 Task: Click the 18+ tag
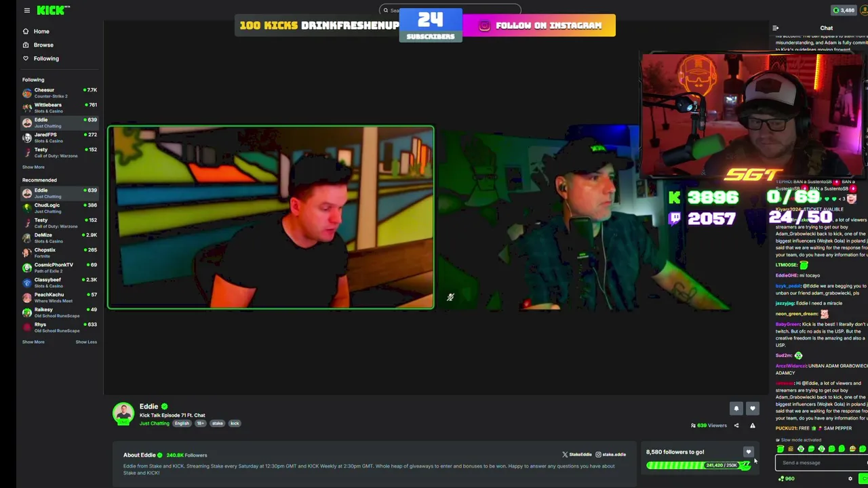(200, 424)
